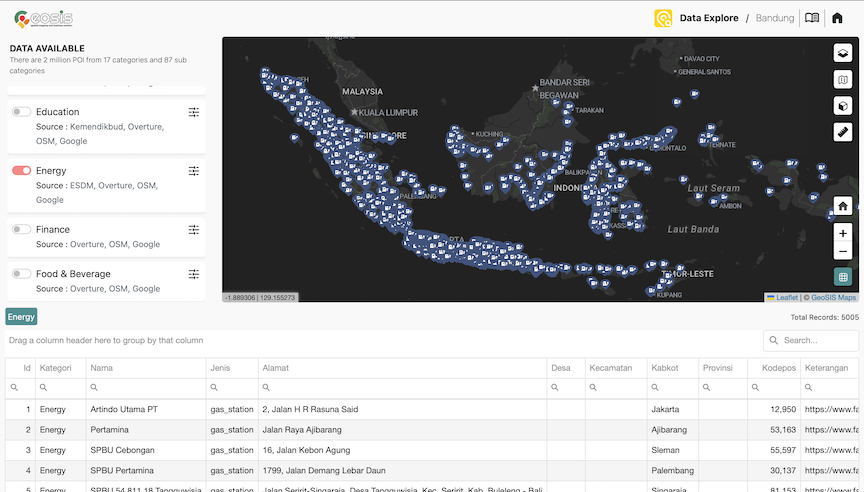Zoom out on the map
The height and width of the screenshot is (492, 864).
coord(843,252)
